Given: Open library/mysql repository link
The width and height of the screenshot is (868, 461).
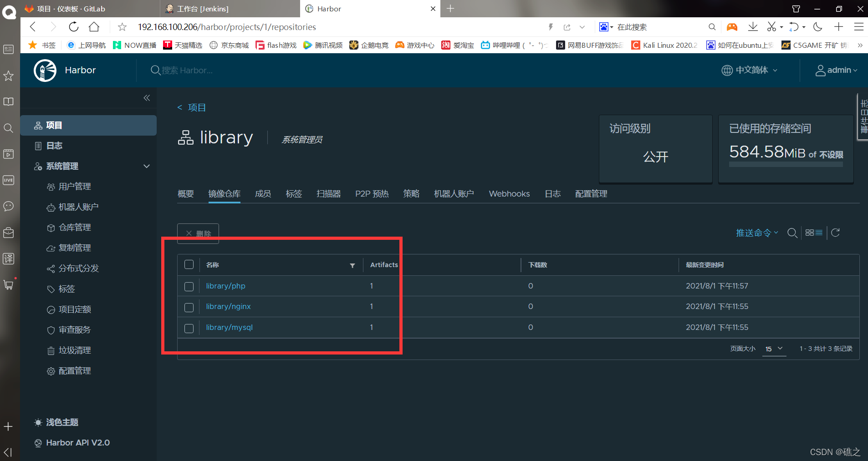Looking at the screenshot, I should point(229,327).
